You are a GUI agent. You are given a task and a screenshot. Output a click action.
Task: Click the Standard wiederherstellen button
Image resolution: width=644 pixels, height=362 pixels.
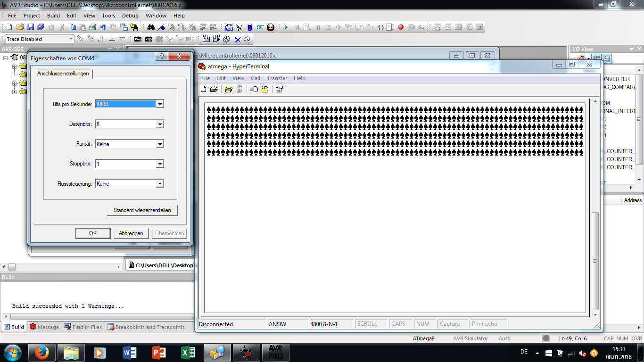point(142,210)
